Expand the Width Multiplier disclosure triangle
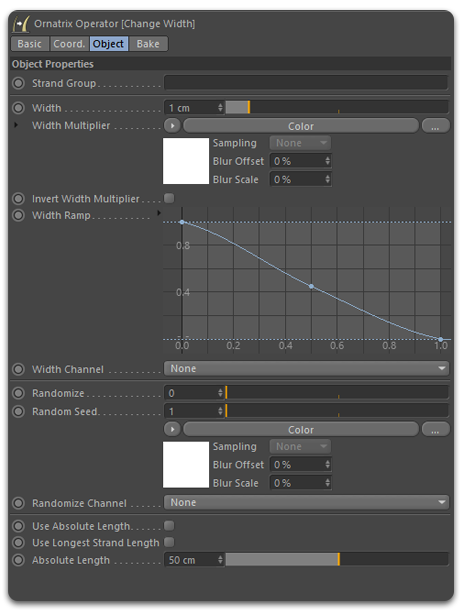 16,125
